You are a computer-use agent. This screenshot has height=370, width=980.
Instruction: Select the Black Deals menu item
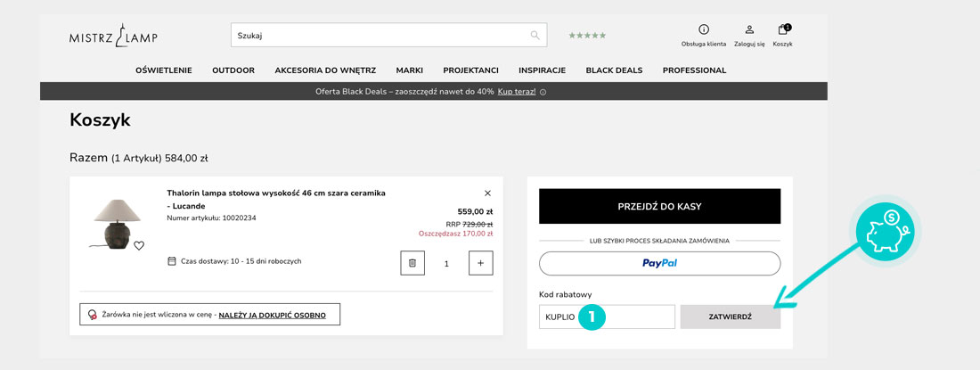[x=614, y=70]
